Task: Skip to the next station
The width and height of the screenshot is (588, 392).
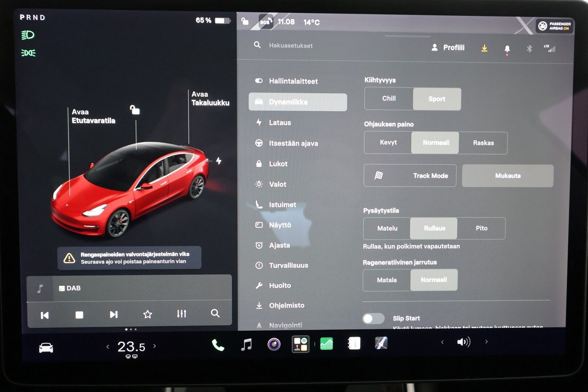Action: 114,314
